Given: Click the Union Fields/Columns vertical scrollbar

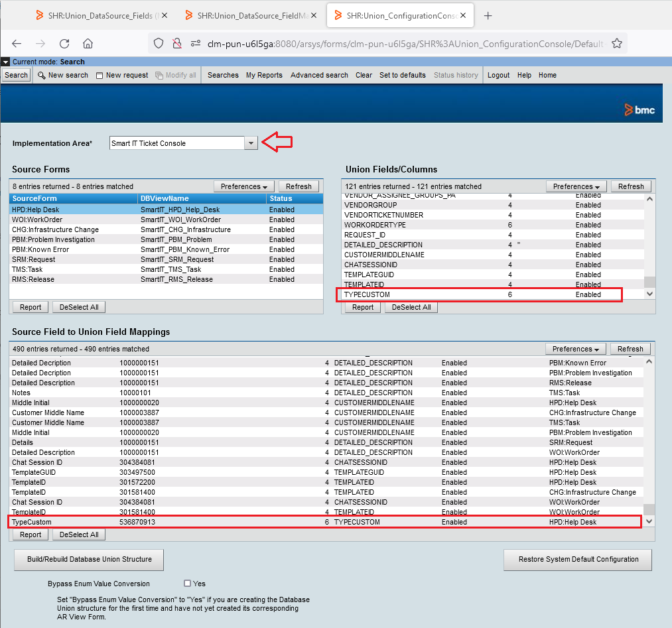Looking at the screenshot, I should click(649, 245).
